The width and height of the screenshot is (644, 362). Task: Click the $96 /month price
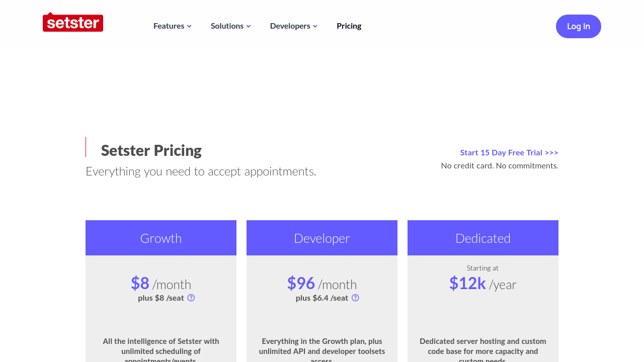(322, 284)
